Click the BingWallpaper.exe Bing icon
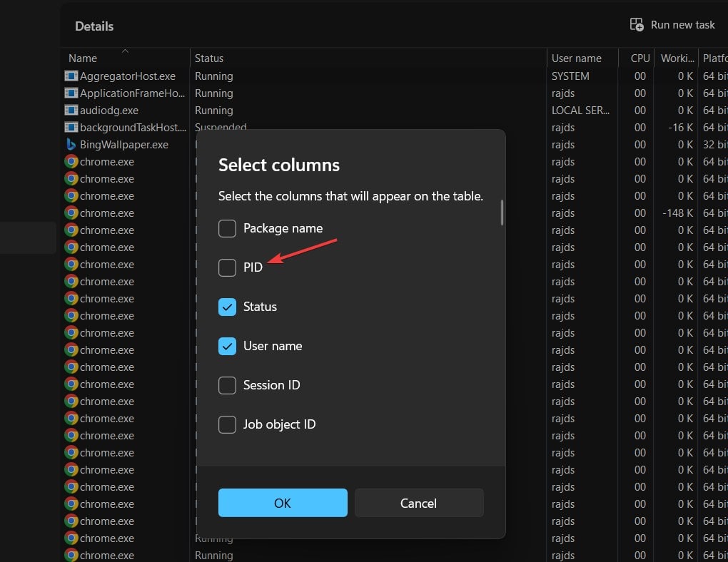728x562 pixels. coord(71,144)
